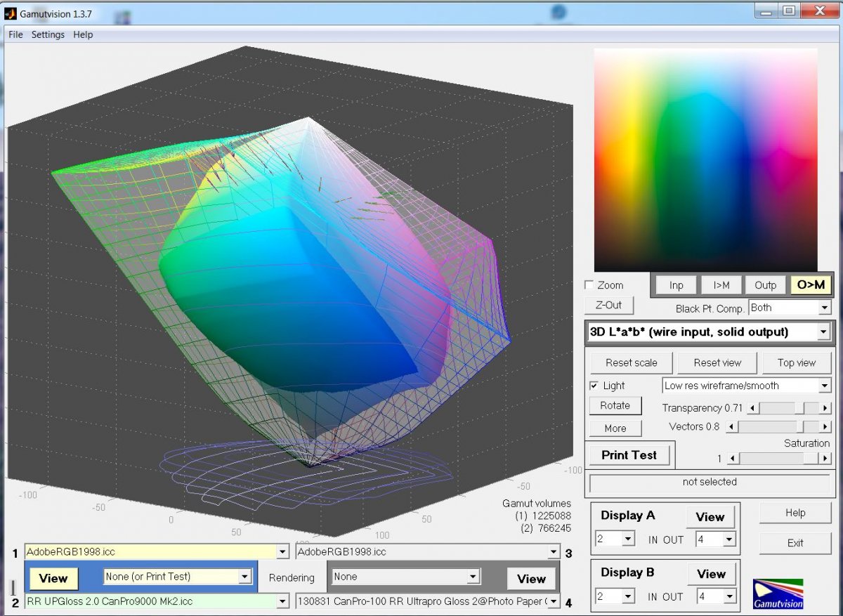The image size is (843, 616).
Task: Uncheck the Light checkbox
Action: pyautogui.click(x=594, y=386)
